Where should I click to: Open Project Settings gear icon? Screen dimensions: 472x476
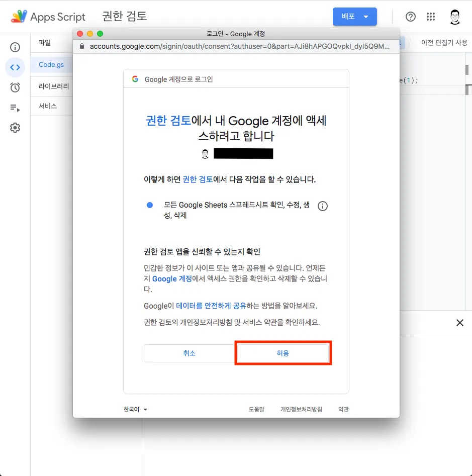[15, 128]
